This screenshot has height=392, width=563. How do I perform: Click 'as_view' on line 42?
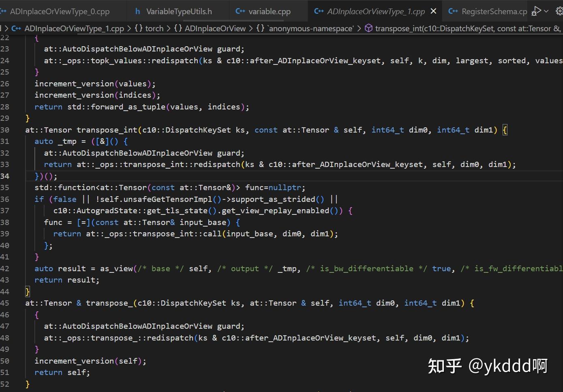(x=116, y=268)
